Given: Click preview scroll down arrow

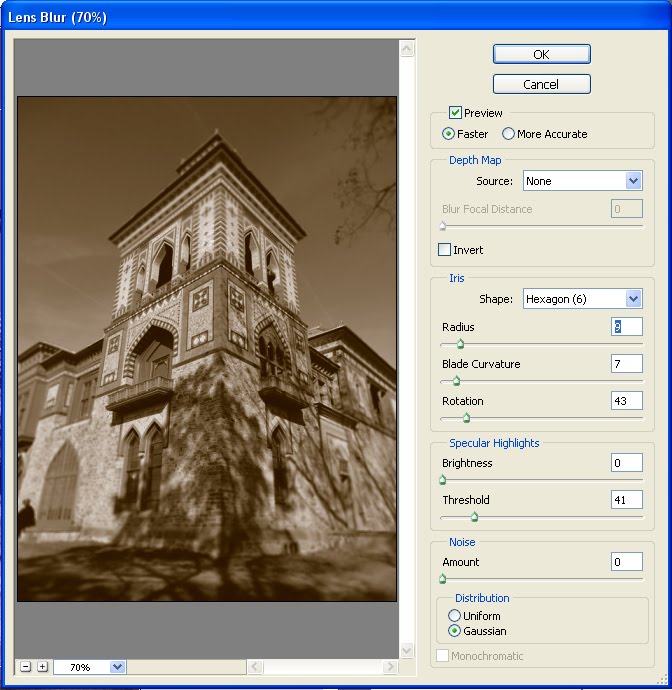Looking at the screenshot, I should point(407,650).
